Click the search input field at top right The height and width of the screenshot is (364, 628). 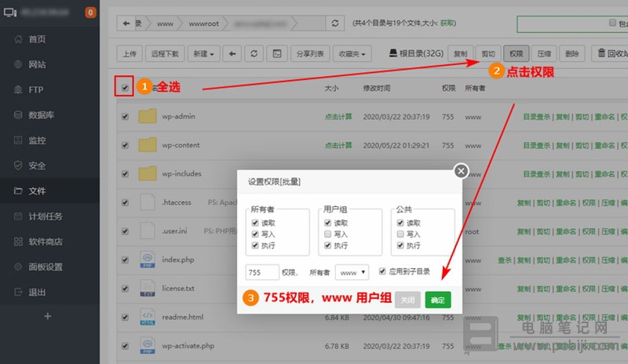[x=564, y=24]
